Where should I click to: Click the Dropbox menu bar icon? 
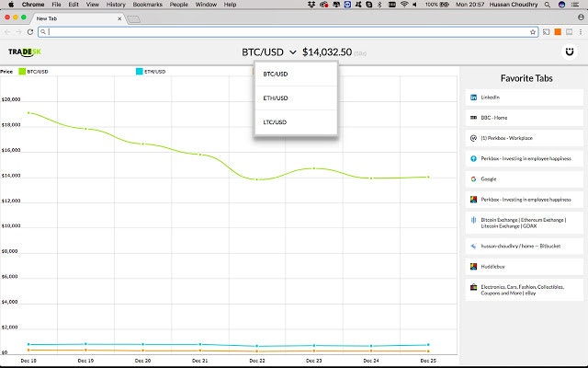tap(311, 5)
